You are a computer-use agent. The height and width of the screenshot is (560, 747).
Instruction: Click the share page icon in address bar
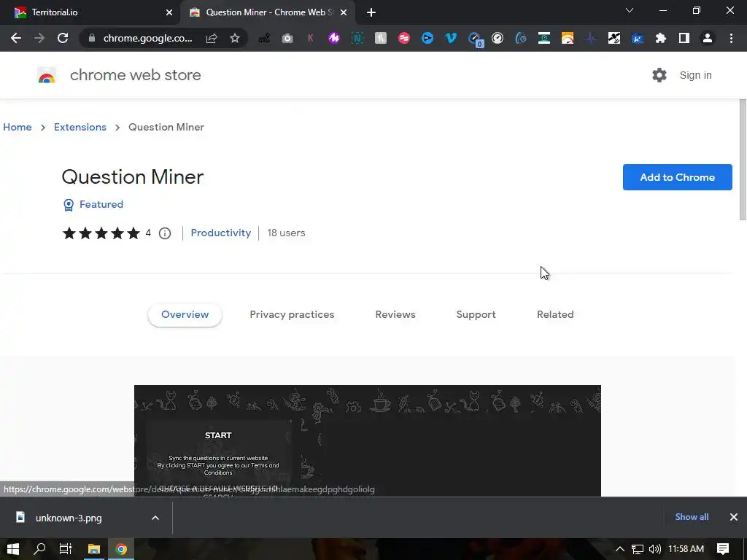pos(212,38)
